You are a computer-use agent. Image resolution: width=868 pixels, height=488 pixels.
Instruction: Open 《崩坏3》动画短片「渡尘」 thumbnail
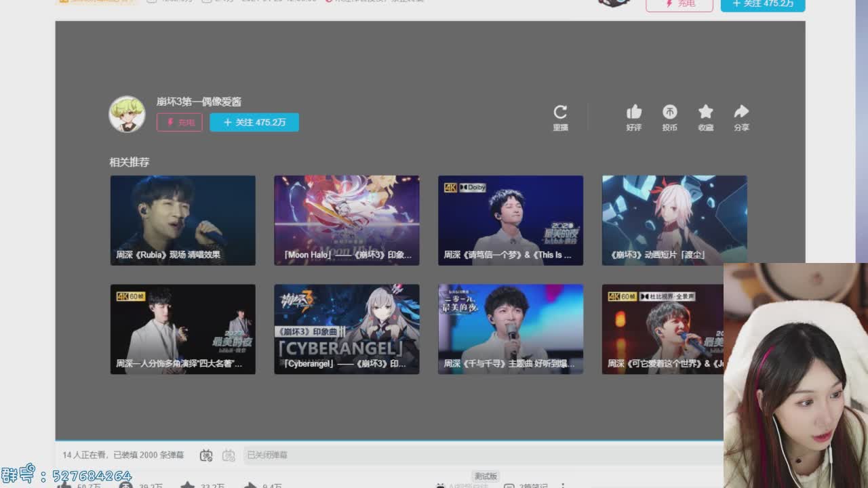pyautogui.click(x=675, y=220)
